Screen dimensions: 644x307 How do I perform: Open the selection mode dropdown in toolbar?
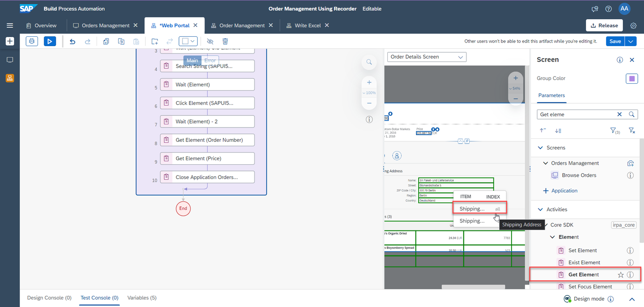click(188, 41)
